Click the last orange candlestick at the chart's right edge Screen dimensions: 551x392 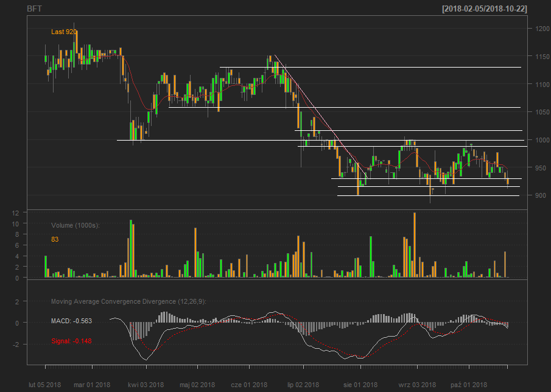click(508, 181)
